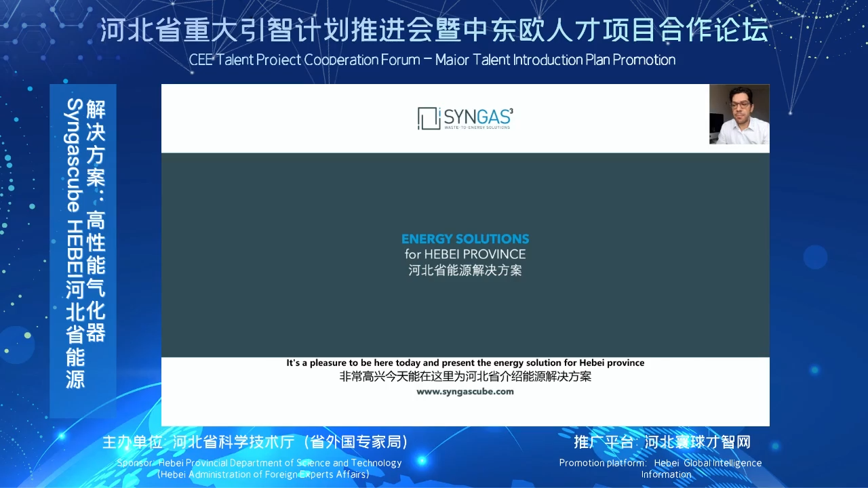
Task: Click the forum title 河北省重大引智计划推进会
Action: (434, 30)
